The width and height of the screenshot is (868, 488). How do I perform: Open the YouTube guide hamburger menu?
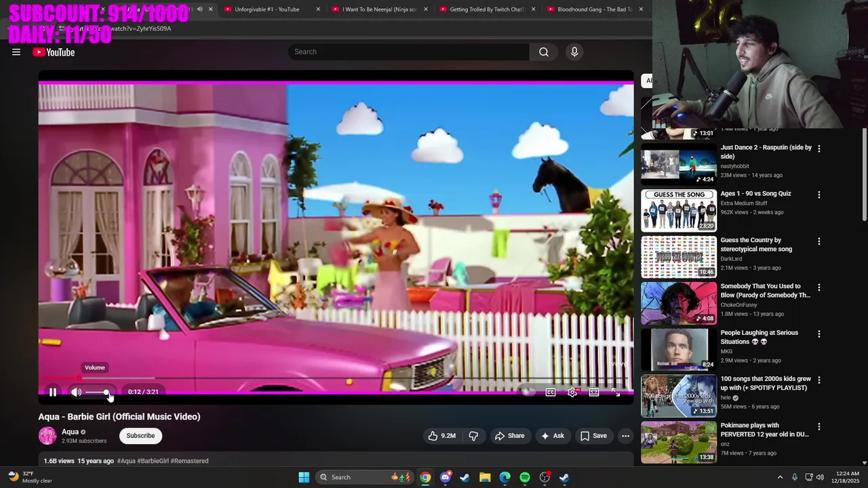tap(16, 52)
